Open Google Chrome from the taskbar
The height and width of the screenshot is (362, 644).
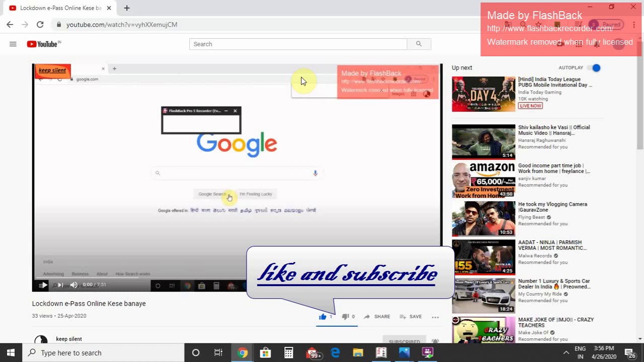pos(243,353)
